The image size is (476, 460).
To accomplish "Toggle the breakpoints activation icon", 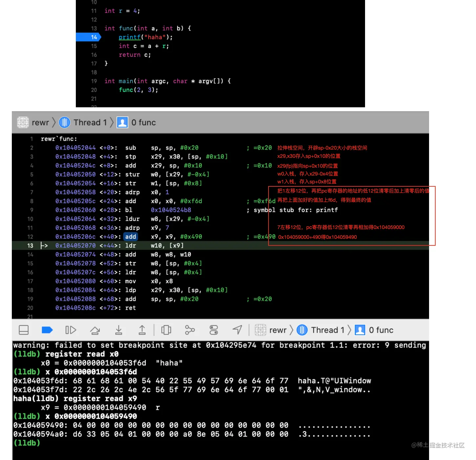I will point(47,330).
